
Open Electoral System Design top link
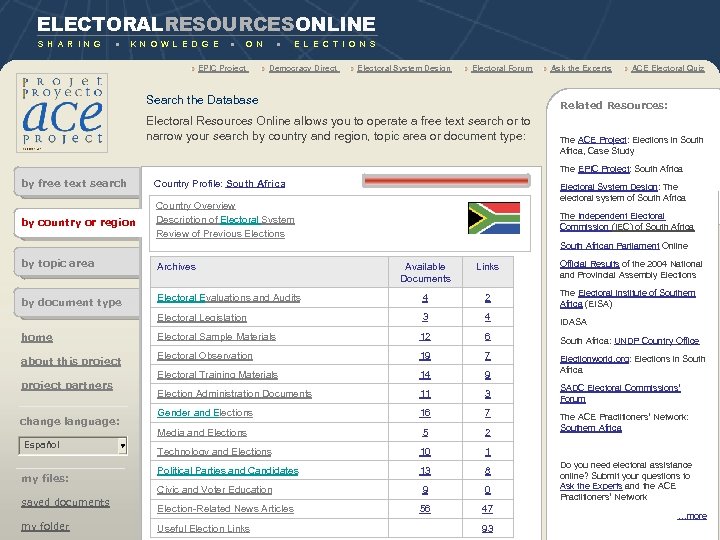[404, 68]
